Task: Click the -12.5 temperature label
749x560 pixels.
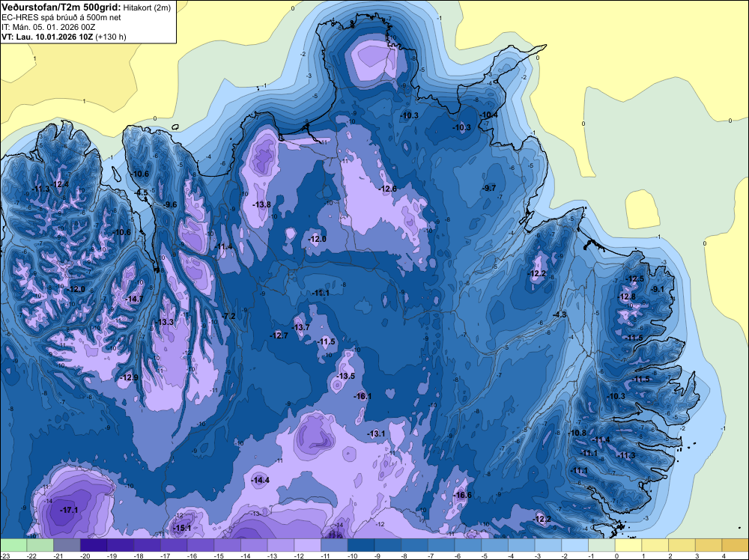Action: 635,279
